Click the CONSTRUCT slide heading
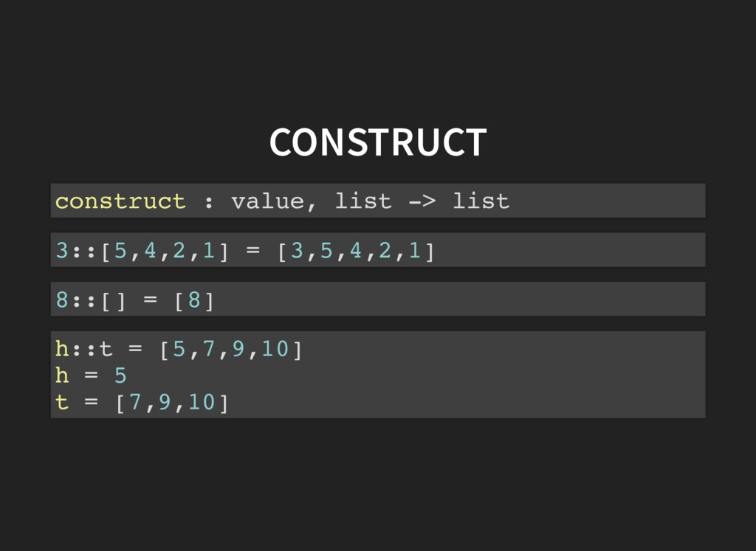This screenshot has width=756, height=551. point(377,142)
